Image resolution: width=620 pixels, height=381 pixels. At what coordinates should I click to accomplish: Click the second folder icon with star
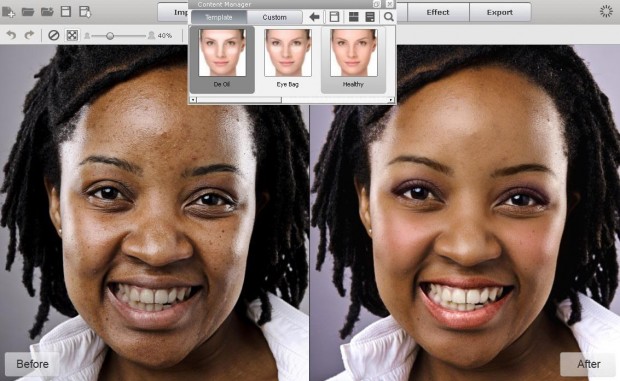[x=47, y=12]
